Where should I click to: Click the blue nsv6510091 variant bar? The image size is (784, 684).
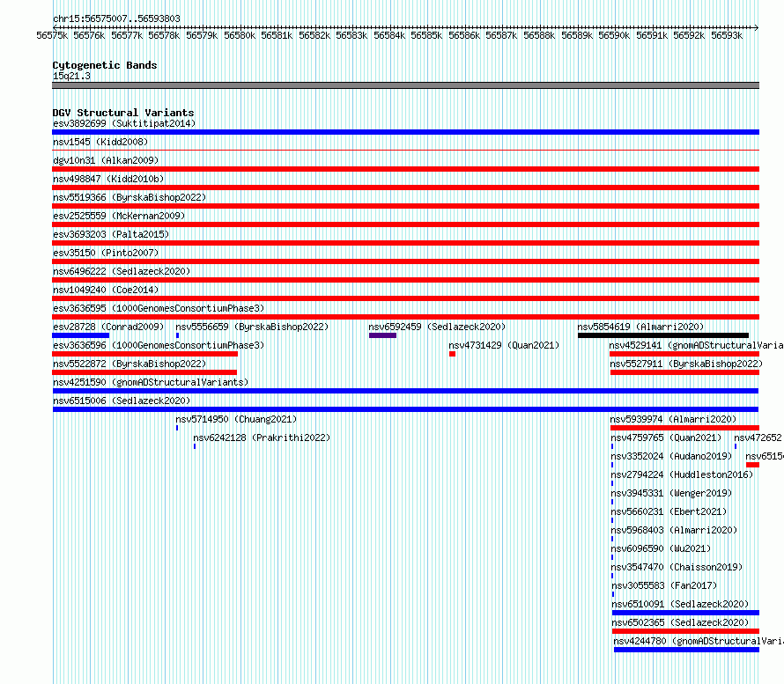tap(685, 613)
